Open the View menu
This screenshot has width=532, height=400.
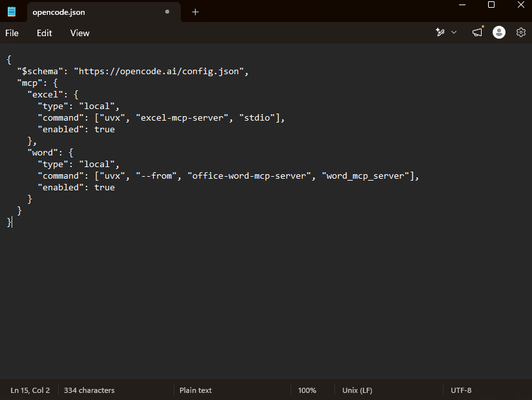[x=79, y=33]
